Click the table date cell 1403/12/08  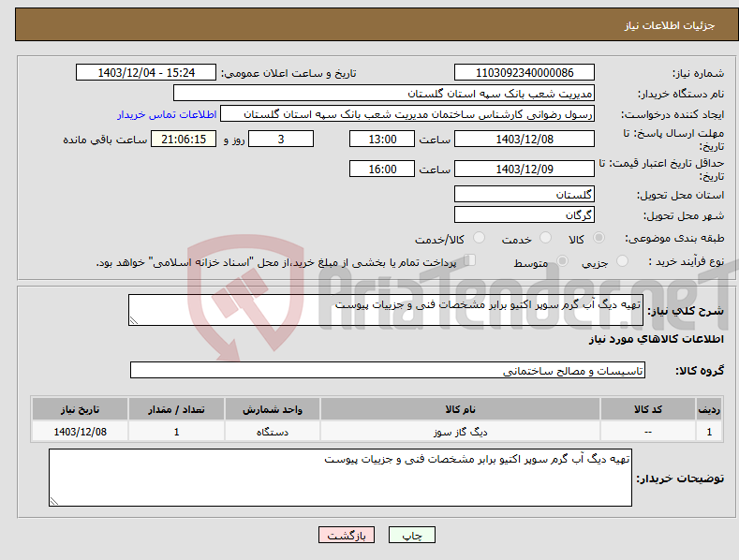pos(81,432)
